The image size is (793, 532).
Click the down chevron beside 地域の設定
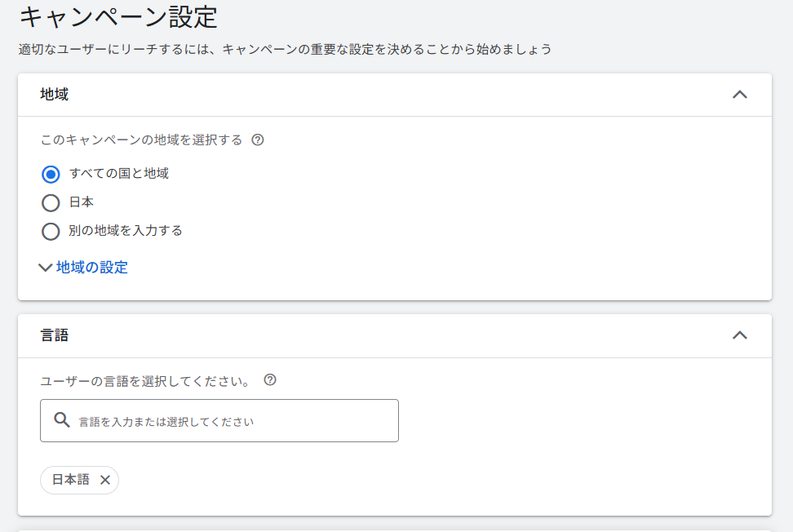[x=46, y=268]
